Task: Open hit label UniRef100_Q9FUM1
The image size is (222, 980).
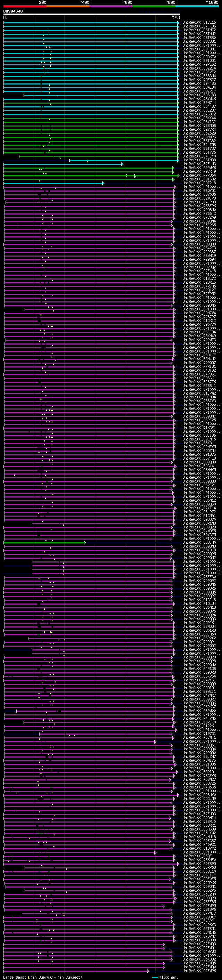Action: coord(199,49)
